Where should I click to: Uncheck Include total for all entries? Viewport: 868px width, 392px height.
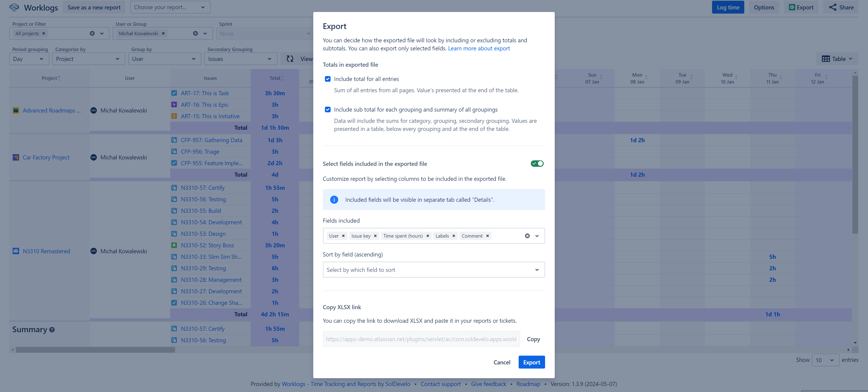328,79
